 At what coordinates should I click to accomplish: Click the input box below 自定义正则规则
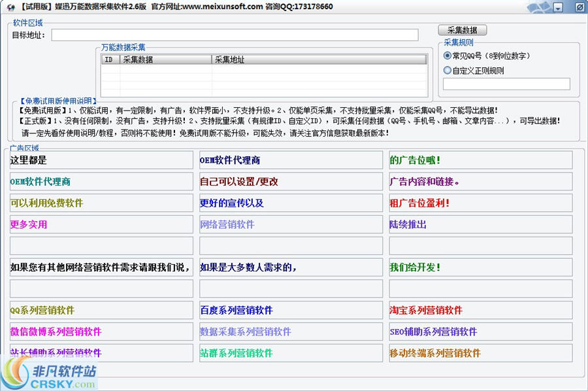(x=506, y=83)
